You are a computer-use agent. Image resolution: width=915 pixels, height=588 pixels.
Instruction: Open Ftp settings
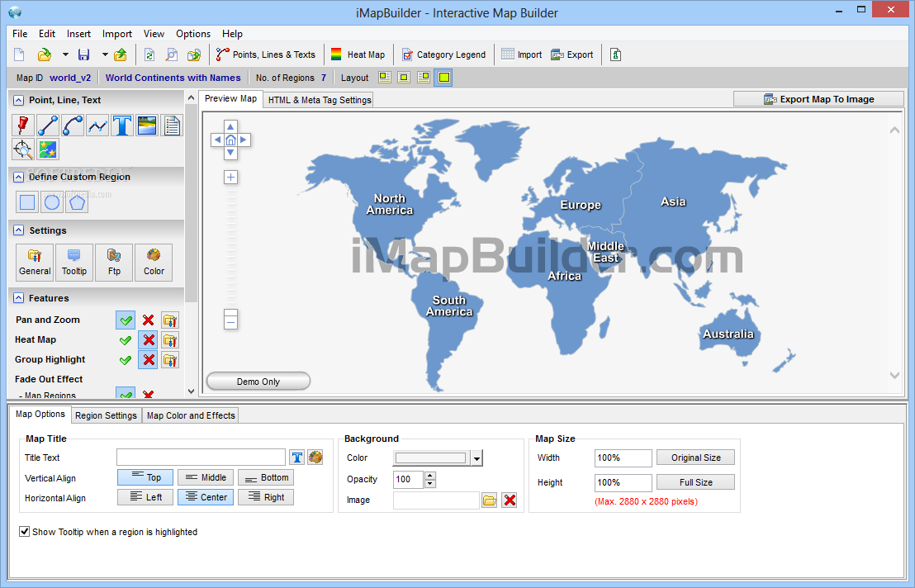pyautogui.click(x=114, y=263)
